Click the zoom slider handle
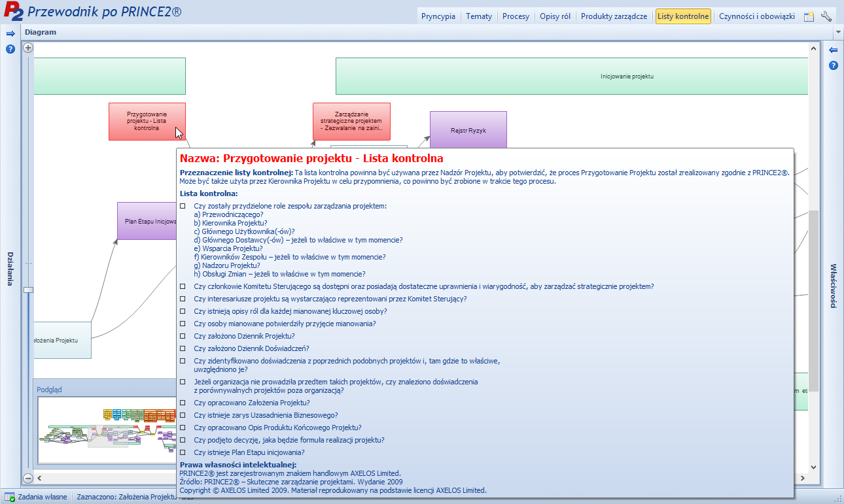The image size is (844, 504). [x=28, y=290]
